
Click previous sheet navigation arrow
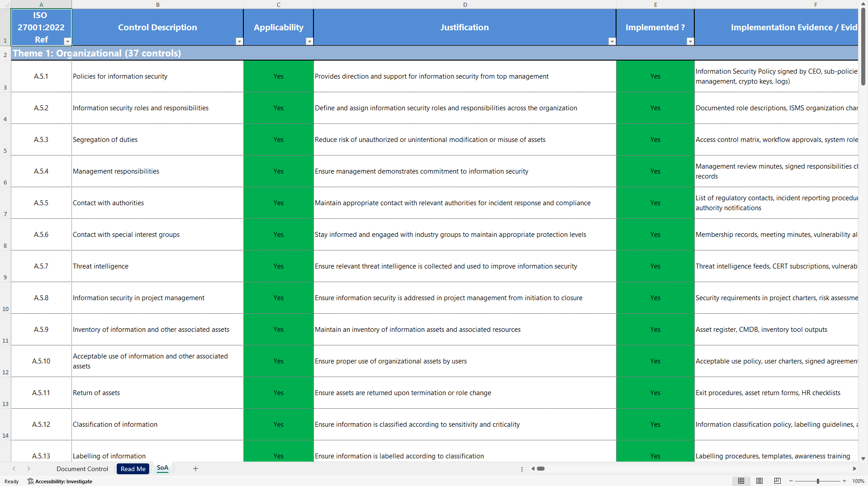14,469
